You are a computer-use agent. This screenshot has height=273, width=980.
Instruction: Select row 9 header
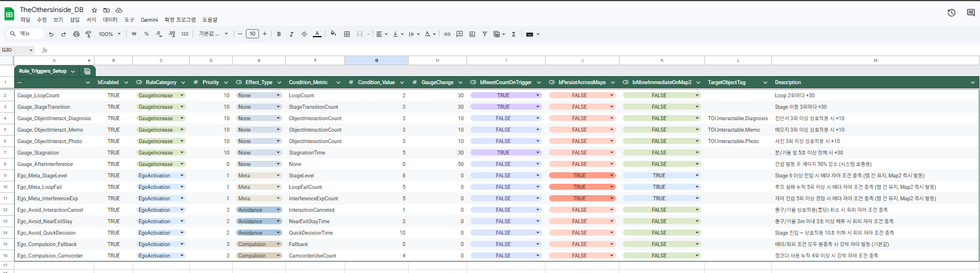click(x=6, y=176)
